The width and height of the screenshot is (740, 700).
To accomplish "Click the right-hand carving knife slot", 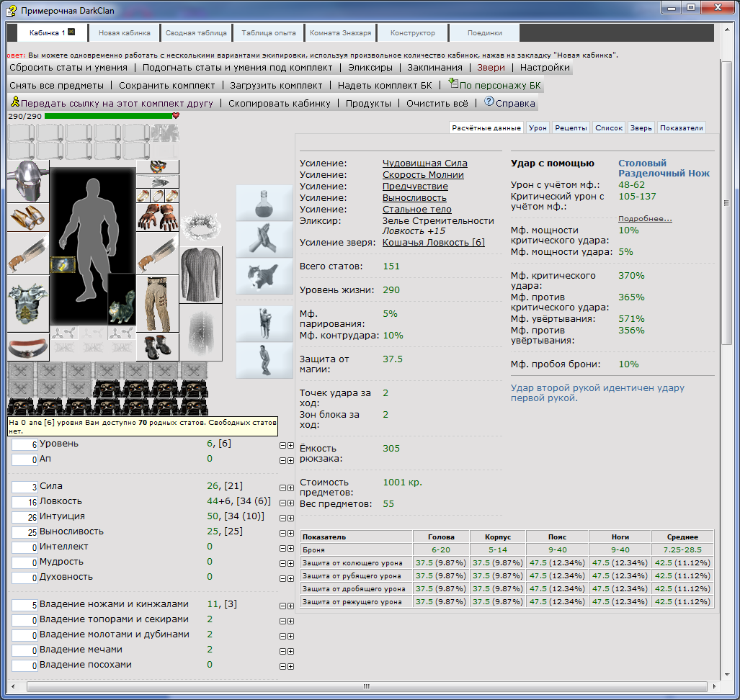I will click(x=158, y=253).
